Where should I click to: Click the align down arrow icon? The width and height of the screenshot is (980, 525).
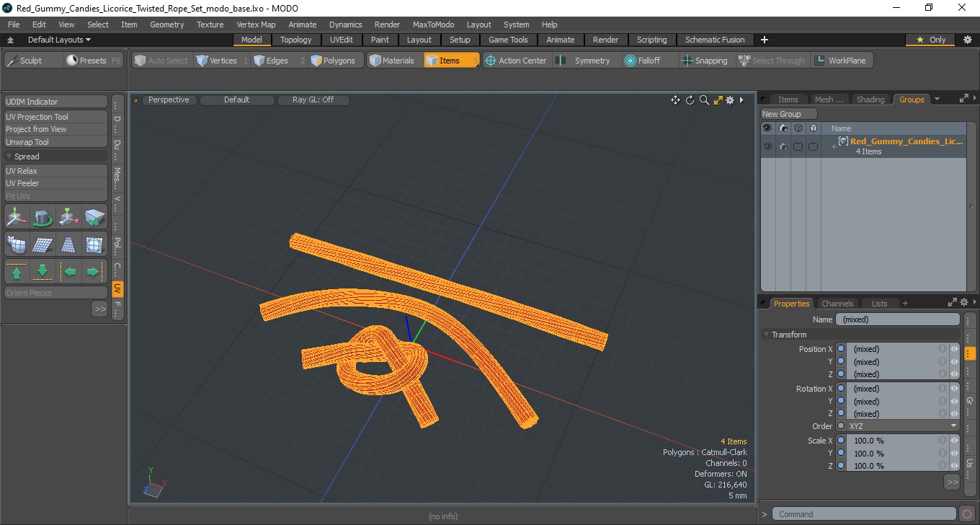coord(43,272)
